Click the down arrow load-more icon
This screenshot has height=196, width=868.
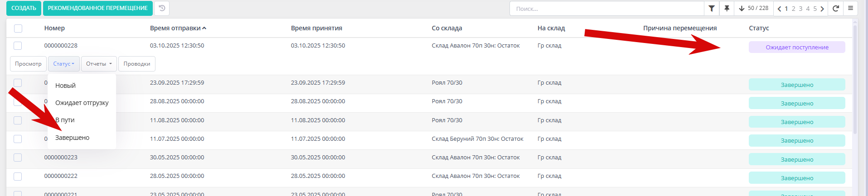pyautogui.click(x=742, y=8)
